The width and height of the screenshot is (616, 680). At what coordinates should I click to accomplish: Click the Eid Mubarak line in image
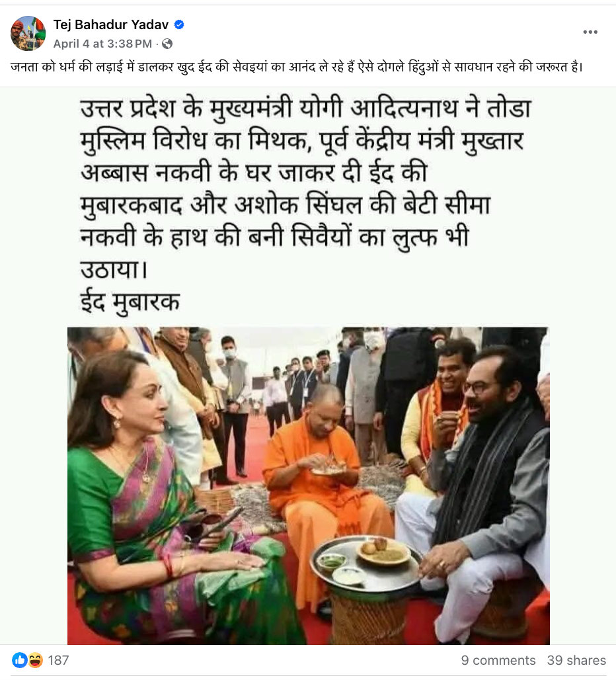tap(130, 302)
